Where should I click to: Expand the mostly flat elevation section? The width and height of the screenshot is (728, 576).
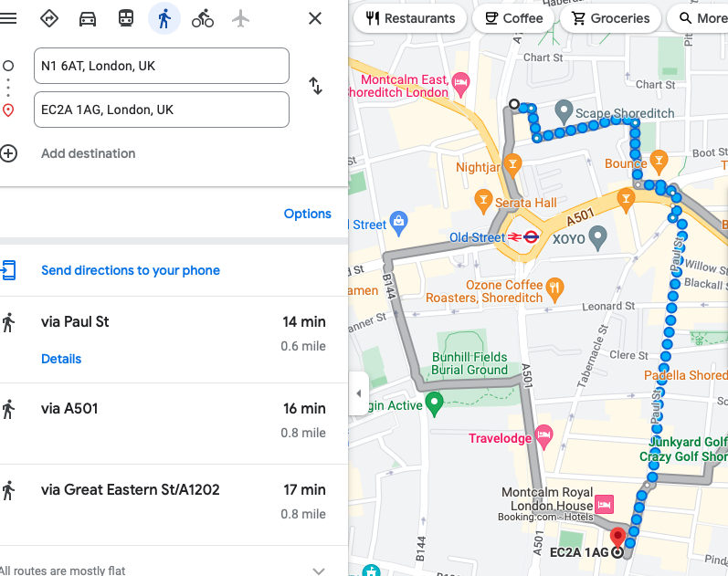click(x=319, y=571)
